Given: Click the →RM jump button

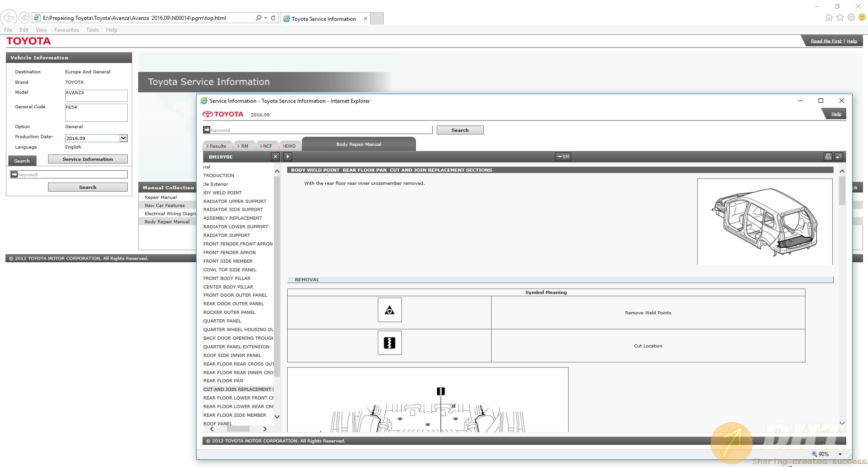Looking at the screenshot, I should pos(563,157).
